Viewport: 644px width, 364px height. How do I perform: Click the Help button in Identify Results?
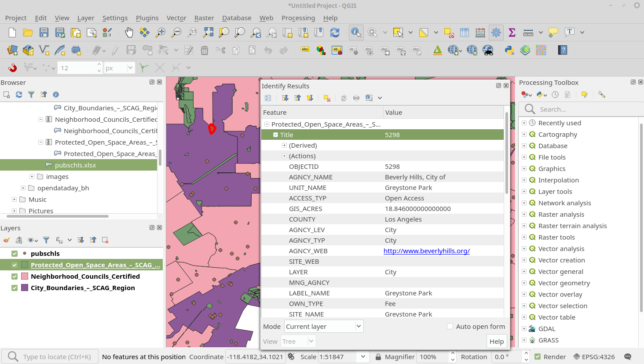pyautogui.click(x=497, y=341)
